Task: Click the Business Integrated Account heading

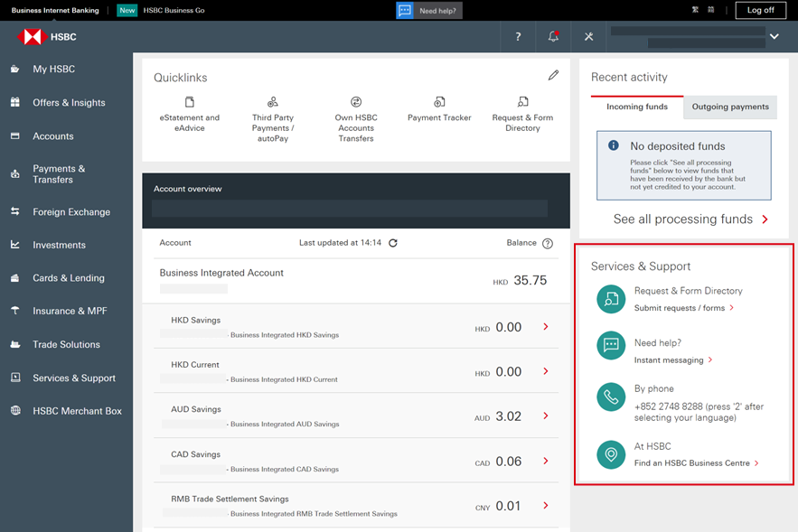Action: point(221,273)
